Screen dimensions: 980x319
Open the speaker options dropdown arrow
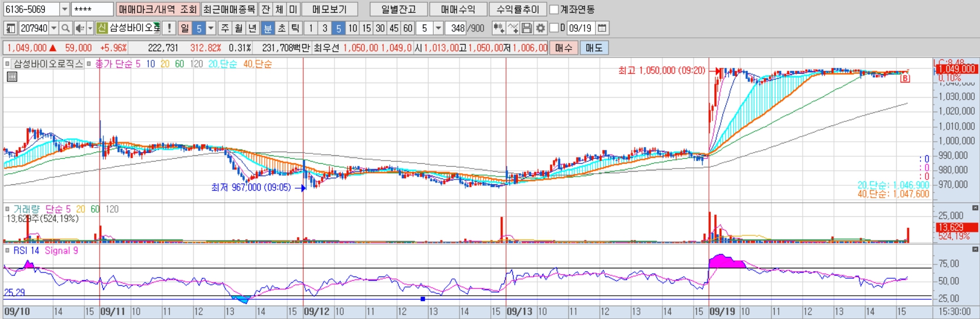pos(90,28)
